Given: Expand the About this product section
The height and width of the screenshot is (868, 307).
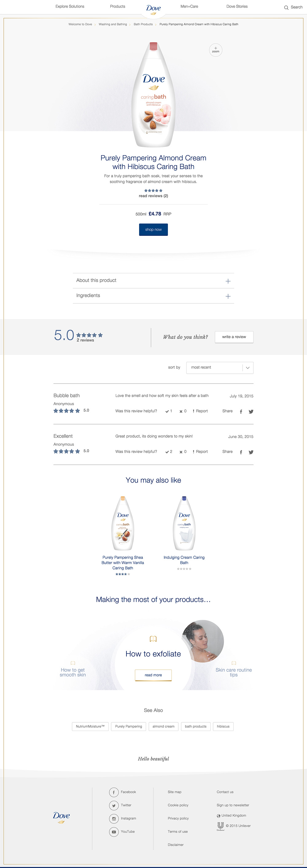Looking at the screenshot, I should click(153, 281).
